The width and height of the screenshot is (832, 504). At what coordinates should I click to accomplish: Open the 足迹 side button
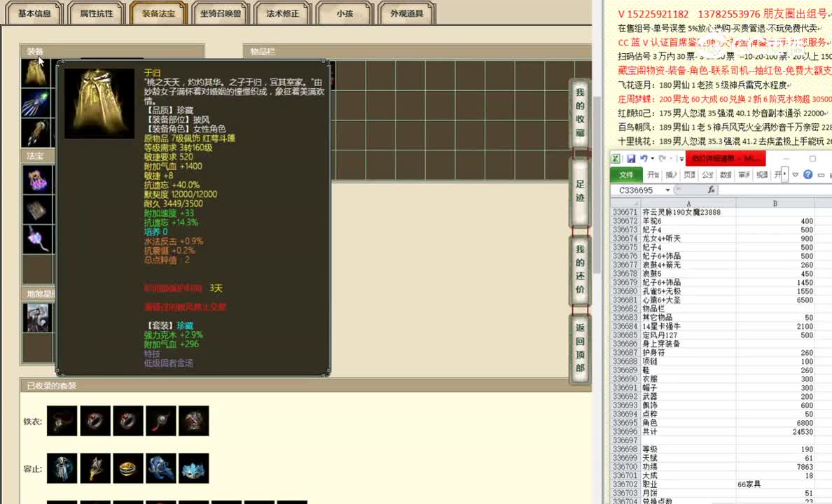coord(580,191)
